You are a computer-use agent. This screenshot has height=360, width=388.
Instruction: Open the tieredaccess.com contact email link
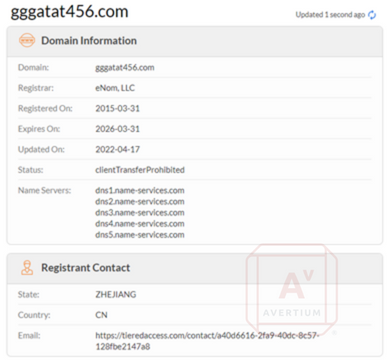click(x=207, y=341)
